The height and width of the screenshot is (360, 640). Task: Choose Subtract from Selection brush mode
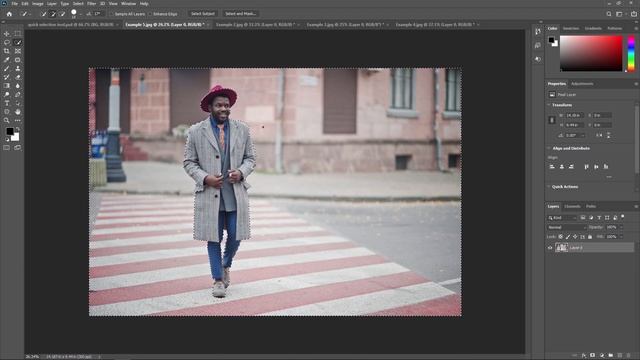point(62,14)
